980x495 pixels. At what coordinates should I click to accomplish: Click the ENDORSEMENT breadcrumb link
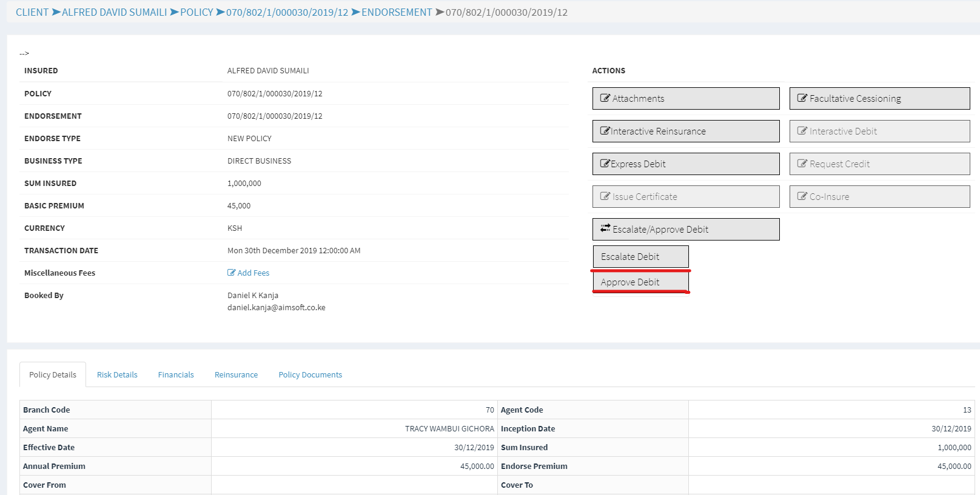397,12
